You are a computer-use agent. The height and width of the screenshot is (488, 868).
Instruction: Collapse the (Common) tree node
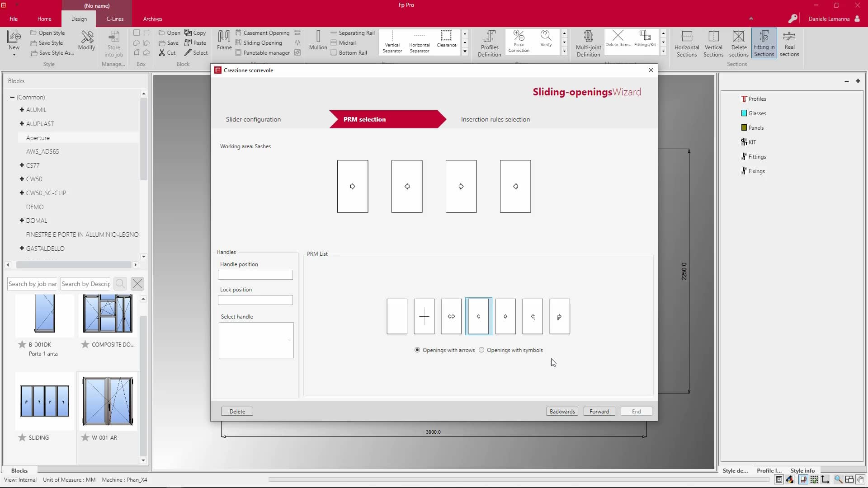click(12, 97)
